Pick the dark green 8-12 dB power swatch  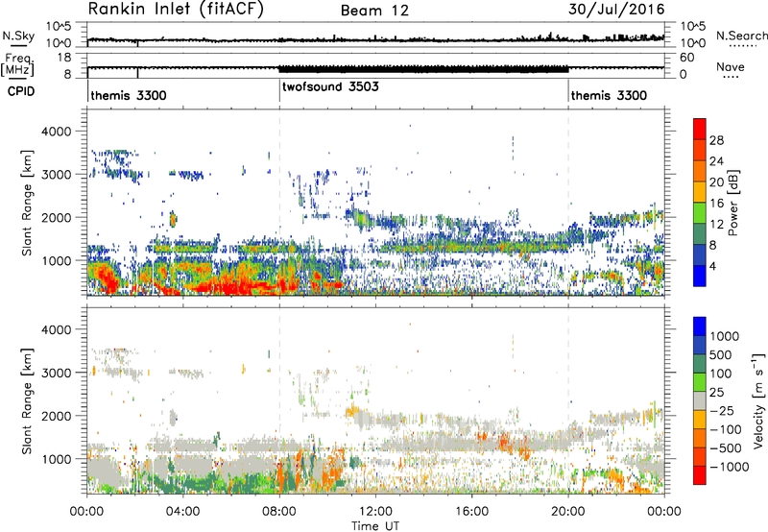point(700,234)
